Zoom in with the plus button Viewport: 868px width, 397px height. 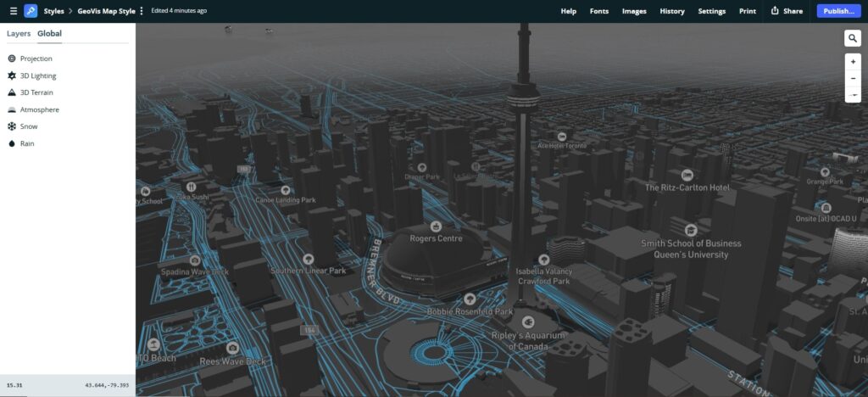[853, 62]
